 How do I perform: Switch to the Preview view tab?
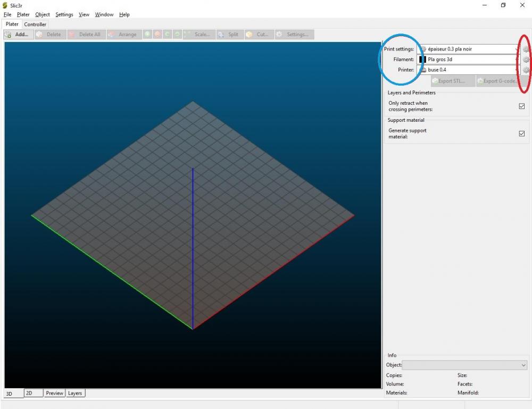coord(55,393)
